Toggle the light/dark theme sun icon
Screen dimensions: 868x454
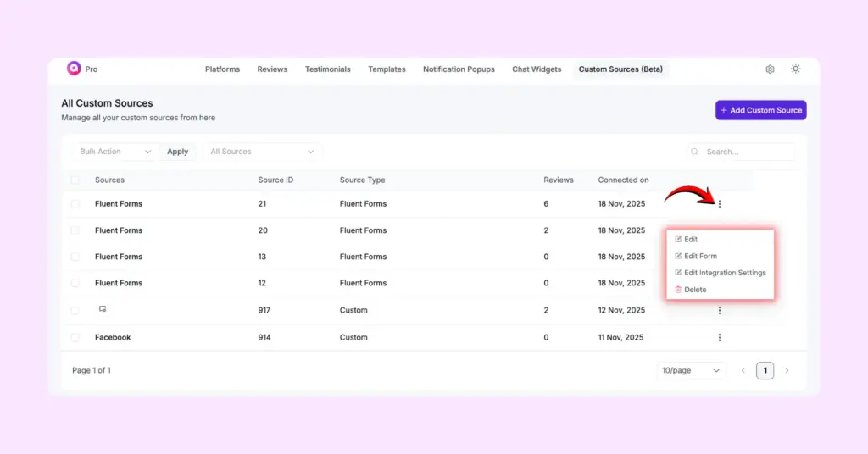click(x=795, y=69)
